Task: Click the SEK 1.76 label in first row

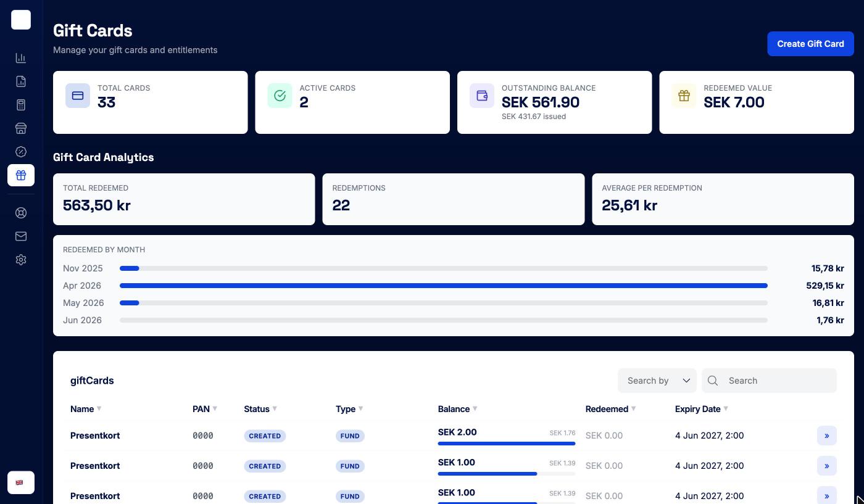Action: [x=562, y=433]
